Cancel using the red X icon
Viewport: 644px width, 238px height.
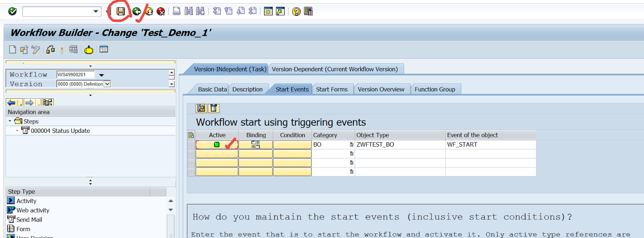pos(161,11)
